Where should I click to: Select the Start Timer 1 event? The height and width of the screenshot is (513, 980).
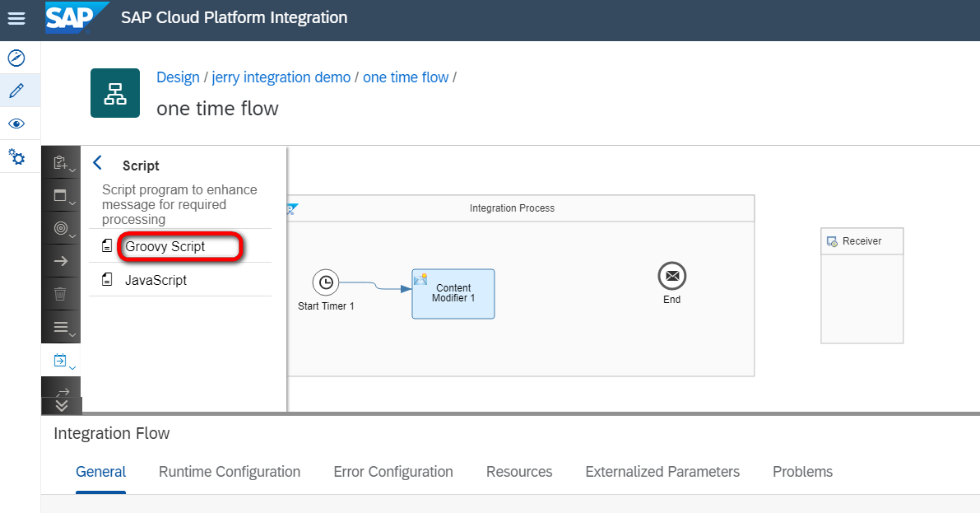pyautogui.click(x=326, y=282)
